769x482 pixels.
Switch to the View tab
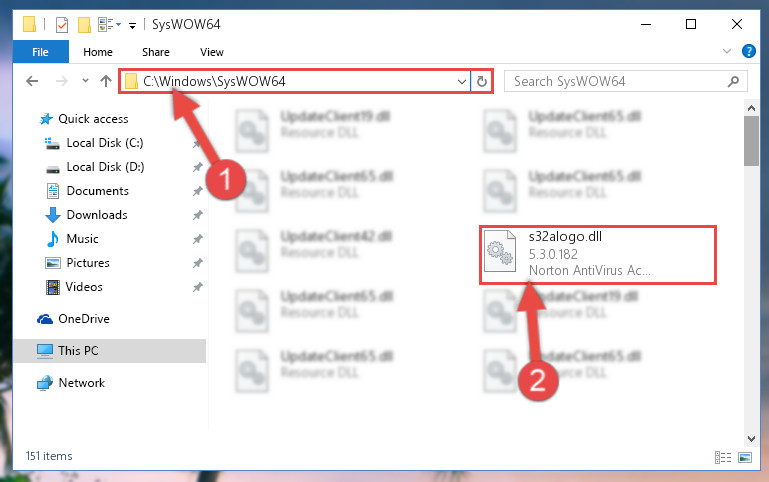[211, 52]
